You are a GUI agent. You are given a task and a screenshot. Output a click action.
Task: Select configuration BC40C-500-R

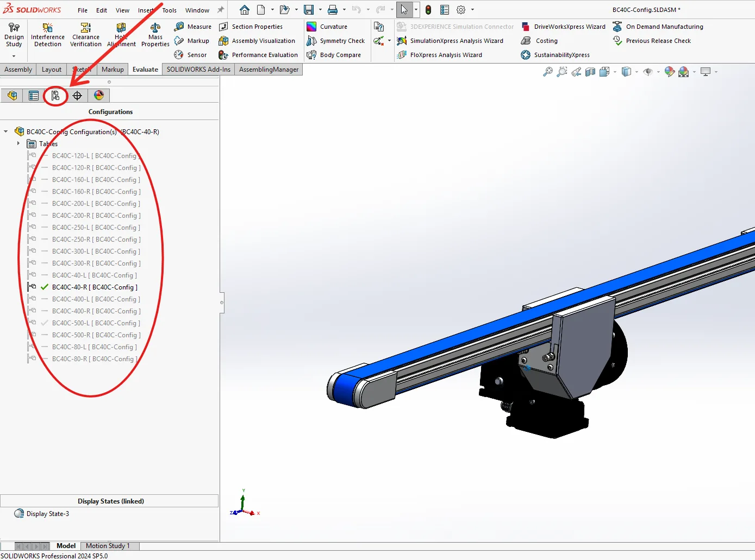pos(96,335)
